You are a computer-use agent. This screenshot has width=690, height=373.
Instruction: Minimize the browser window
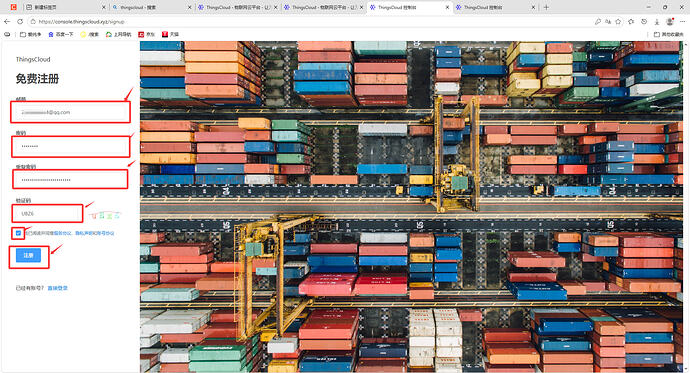649,7
